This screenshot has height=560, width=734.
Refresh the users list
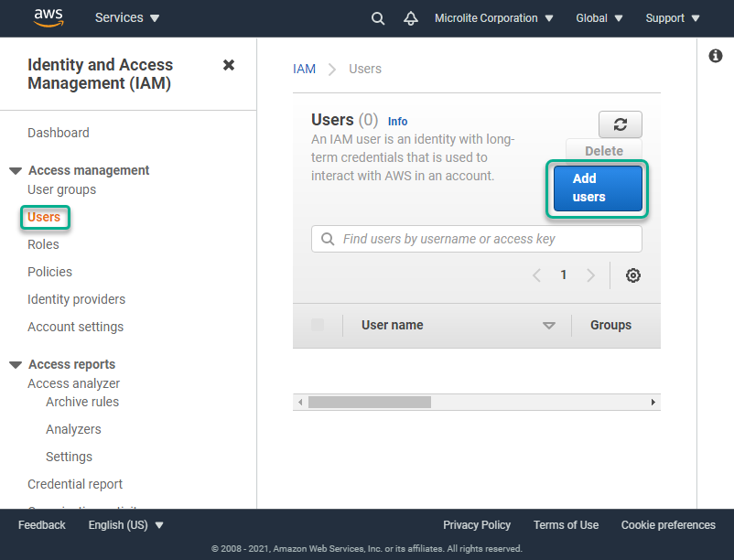pos(621,124)
